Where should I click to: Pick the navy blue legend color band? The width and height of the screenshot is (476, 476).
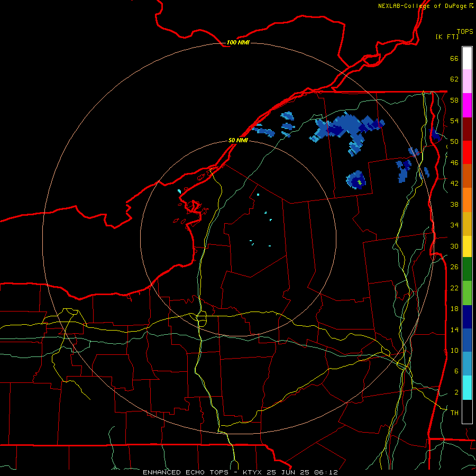467,317
